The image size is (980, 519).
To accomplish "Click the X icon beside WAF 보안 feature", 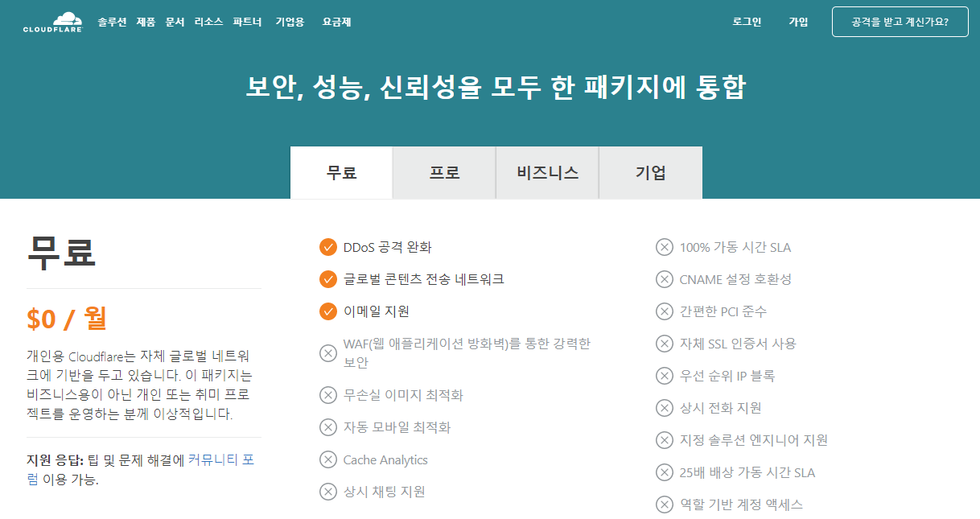I will tap(328, 353).
